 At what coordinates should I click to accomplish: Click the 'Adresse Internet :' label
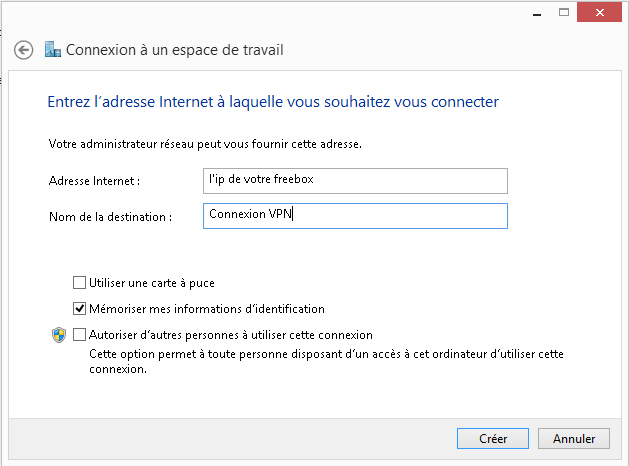point(94,181)
